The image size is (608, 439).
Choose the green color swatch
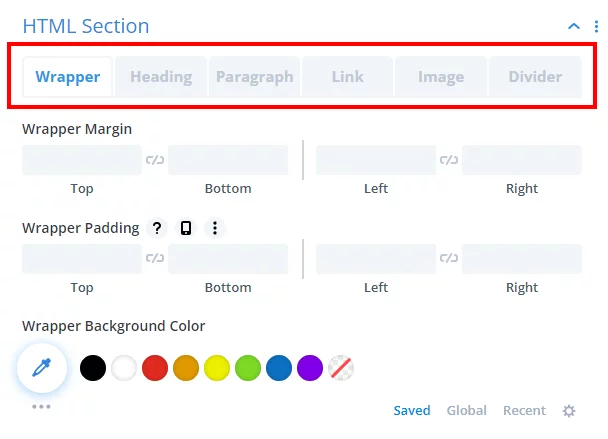point(248,368)
